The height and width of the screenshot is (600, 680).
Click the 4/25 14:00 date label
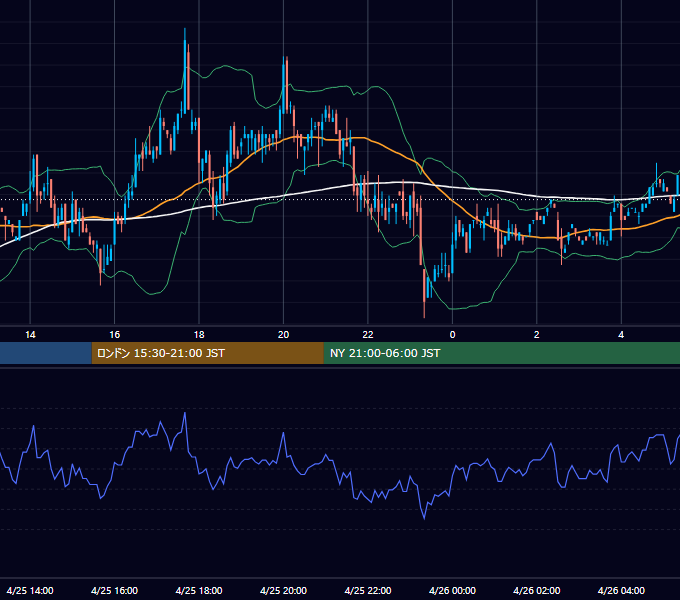30,590
